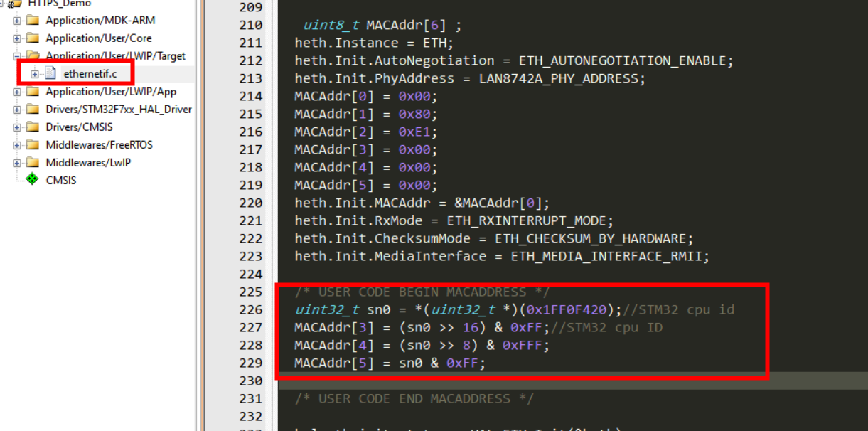Select the Application/User/Core tree label

pyautogui.click(x=99, y=38)
